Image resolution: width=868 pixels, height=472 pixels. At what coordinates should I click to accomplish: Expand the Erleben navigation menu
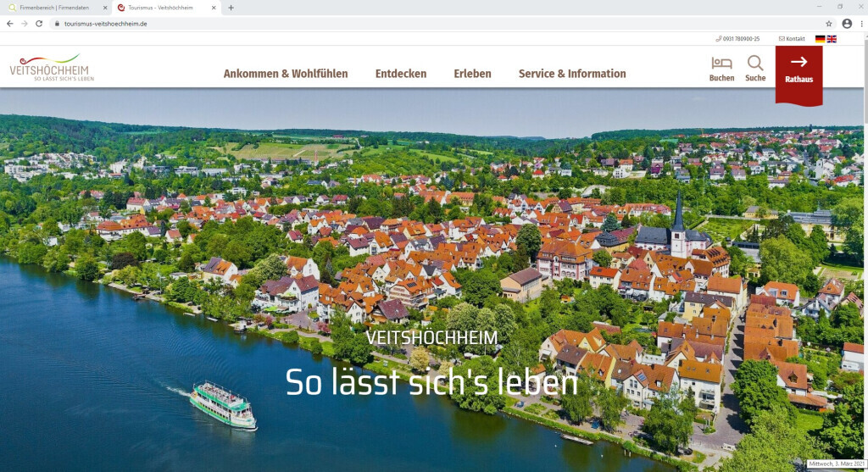[x=472, y=74]
